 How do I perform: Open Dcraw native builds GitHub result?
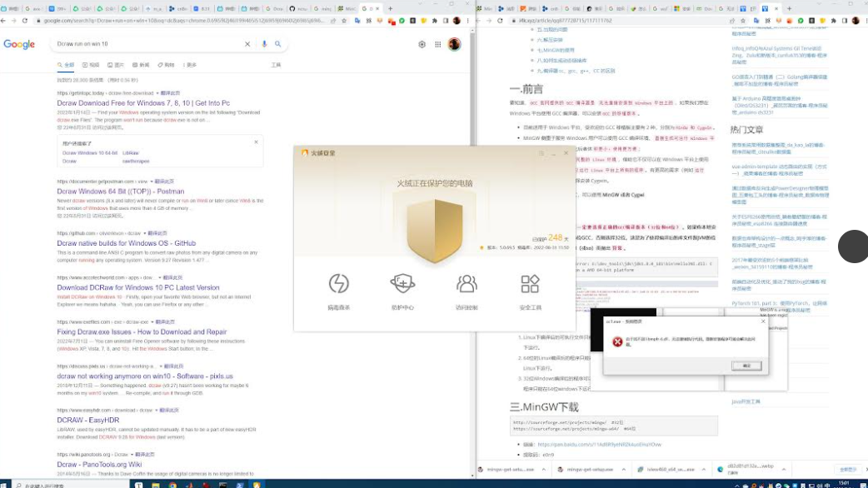pyautogui.click(x=127, y=243)
